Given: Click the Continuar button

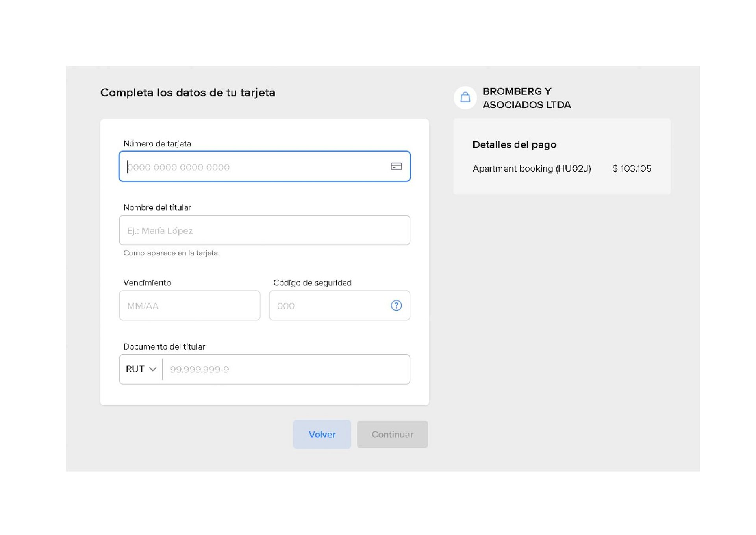Looking at the screenshot, I should [x=392, y=434].
